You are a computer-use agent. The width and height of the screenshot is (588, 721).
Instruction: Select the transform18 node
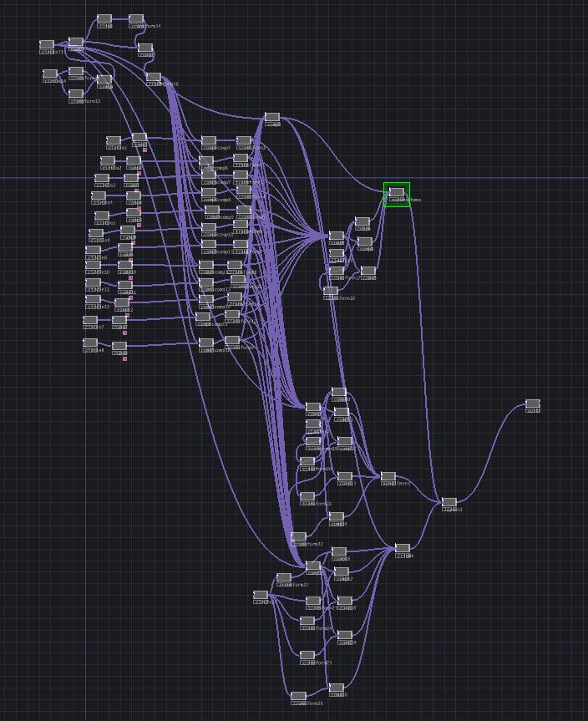pos(331,291)
